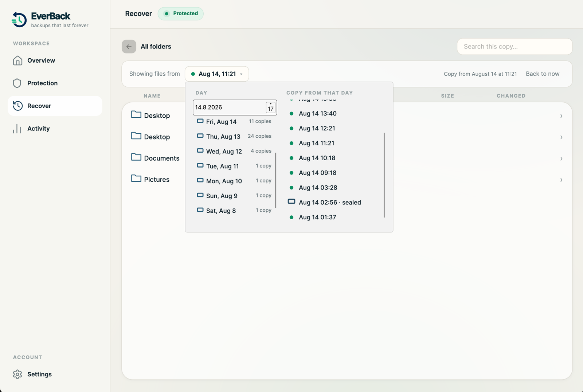Choose the Aug 14 03:28 copy

(333, 188)
